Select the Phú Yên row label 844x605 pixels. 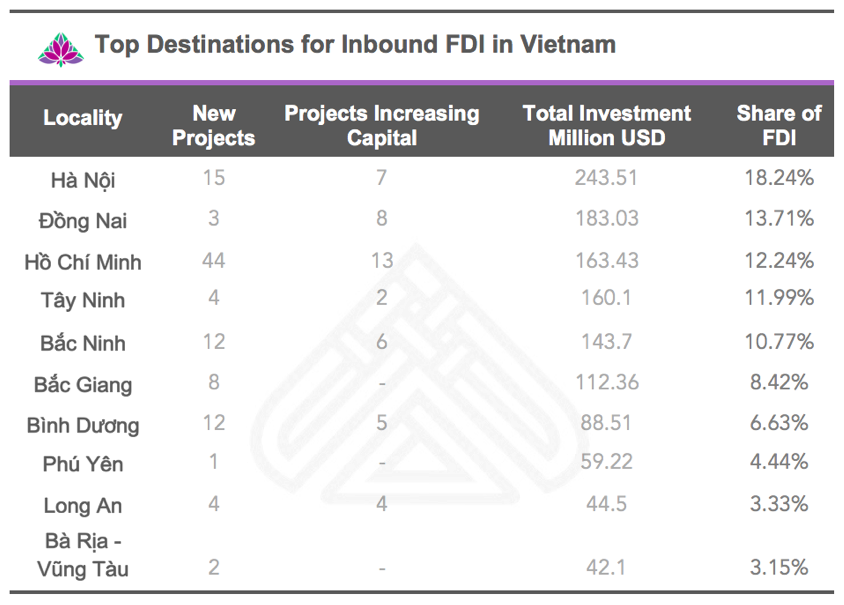click(x=83, y=464)
